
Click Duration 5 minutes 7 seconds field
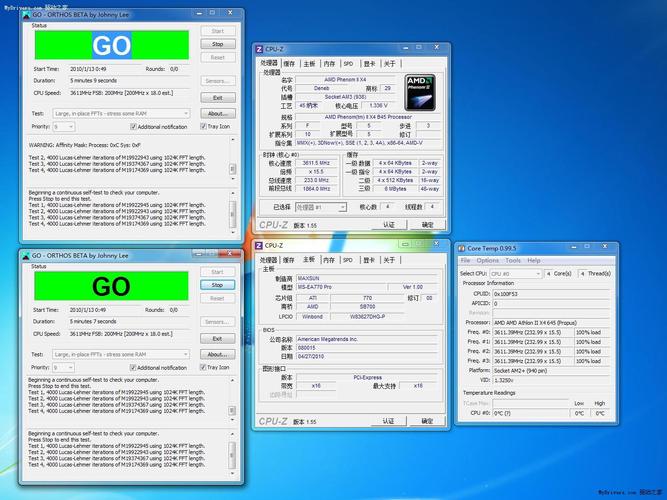[128, 322]
